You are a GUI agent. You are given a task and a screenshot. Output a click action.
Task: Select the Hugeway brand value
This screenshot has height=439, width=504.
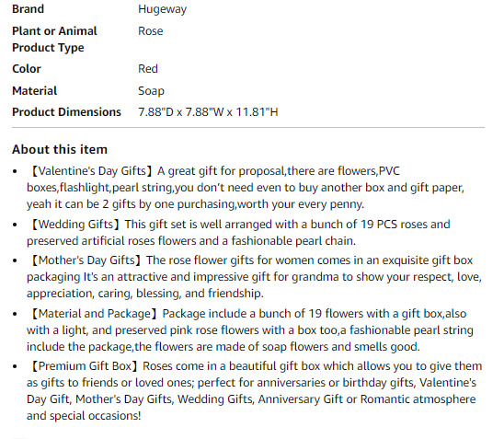162,9
